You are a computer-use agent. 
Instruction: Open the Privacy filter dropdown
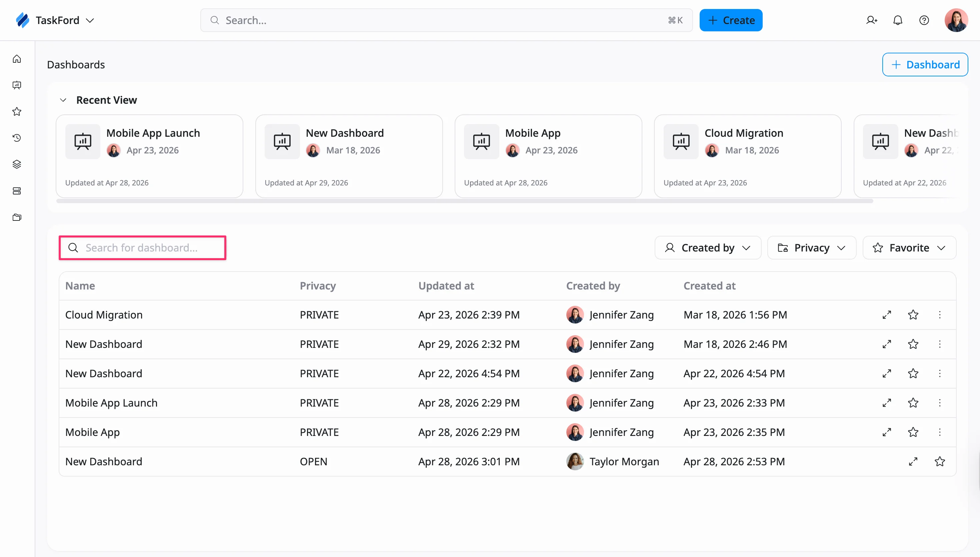[811, 248]
